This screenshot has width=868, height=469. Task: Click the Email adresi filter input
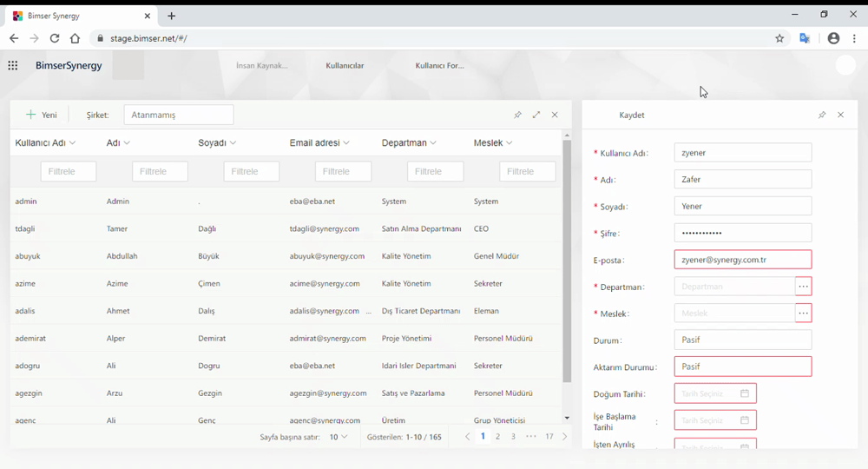click(x=343, y=171)
